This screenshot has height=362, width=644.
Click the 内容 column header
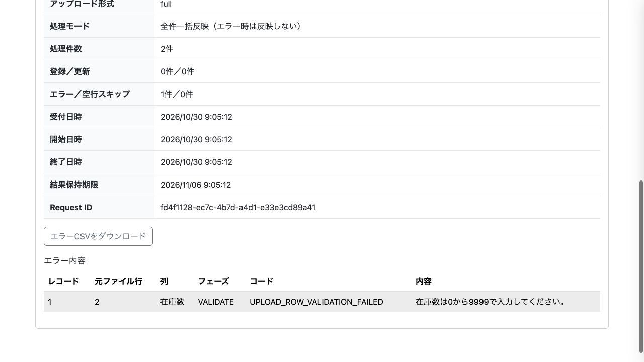[424, 281]
